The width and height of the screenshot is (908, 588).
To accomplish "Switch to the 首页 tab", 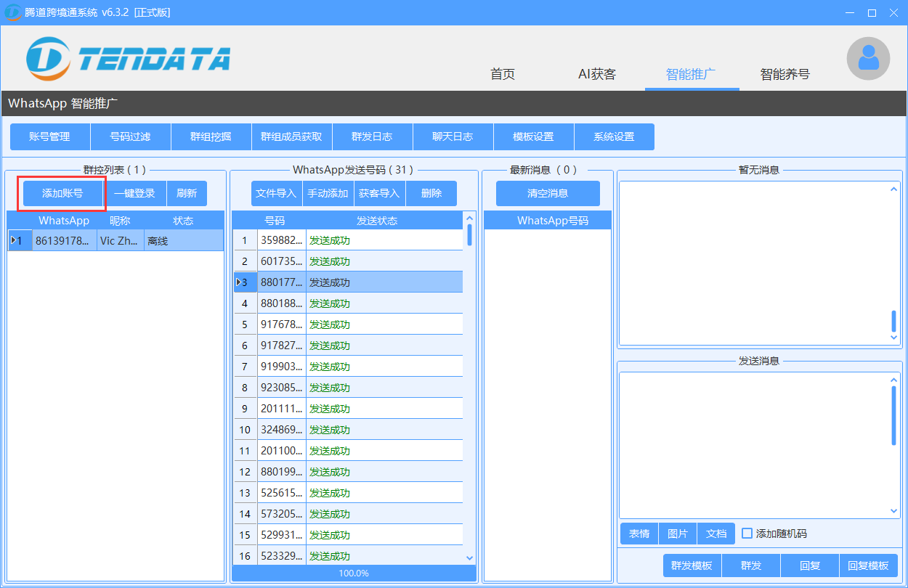I will tap(502, 73).
